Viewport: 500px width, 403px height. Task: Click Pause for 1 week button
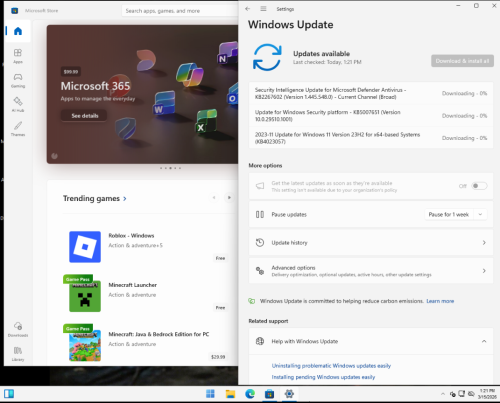[449, 214]
